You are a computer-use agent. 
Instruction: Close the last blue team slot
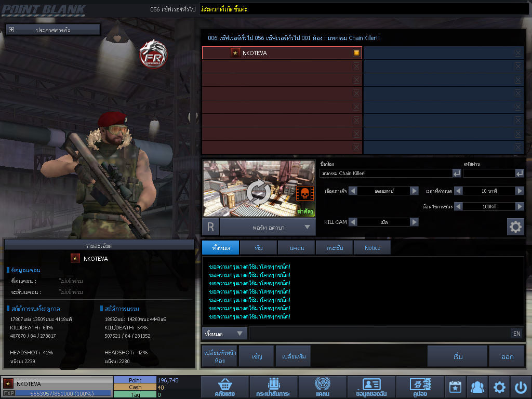point(518,147)
